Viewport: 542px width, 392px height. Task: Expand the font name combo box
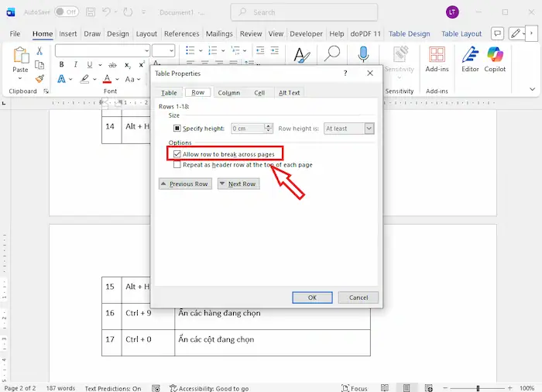pyautogui.click(x=146, y=51)
